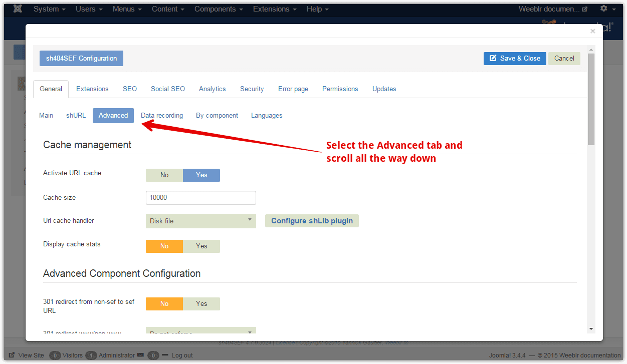Open the Help menu
The width and height of the screenshot is (627, 364).
[x=318, y=9]
